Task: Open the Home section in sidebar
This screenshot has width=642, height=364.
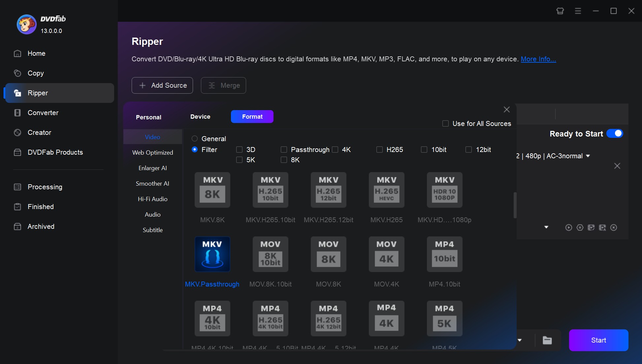Action: point(59,53)
